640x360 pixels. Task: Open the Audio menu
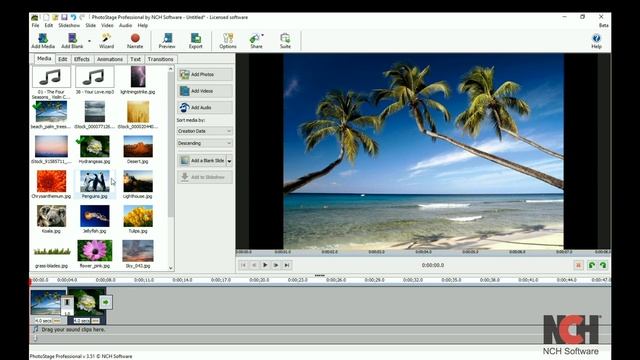coord(125,25)
